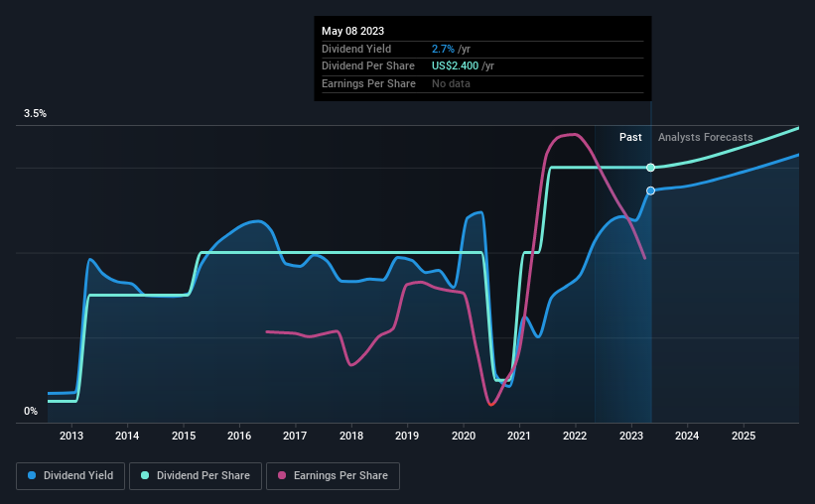Image resolution: width=815 pixels, height=504 pixels.
Task: Click the 3.5% y-axis label
Action: pos(35,113)
